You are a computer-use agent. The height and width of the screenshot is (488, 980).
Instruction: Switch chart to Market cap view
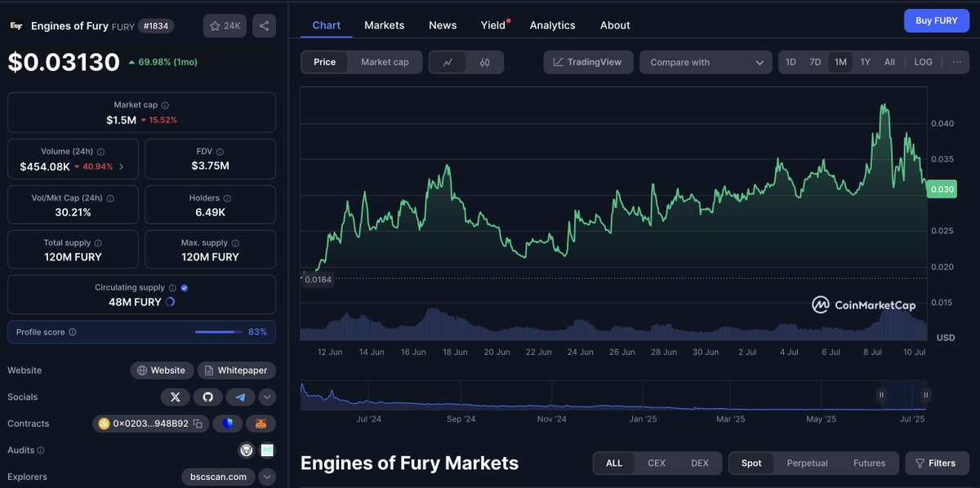click(385, 62)
